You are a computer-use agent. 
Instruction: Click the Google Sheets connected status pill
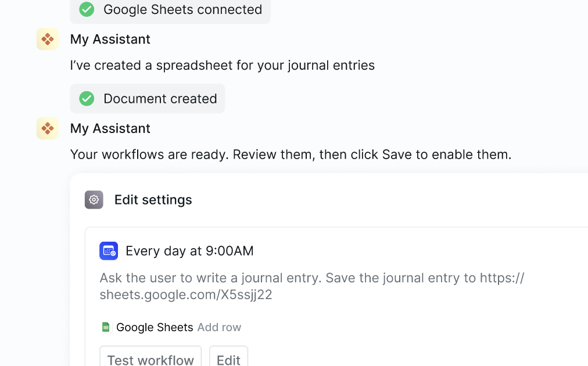tap(170, 9)
